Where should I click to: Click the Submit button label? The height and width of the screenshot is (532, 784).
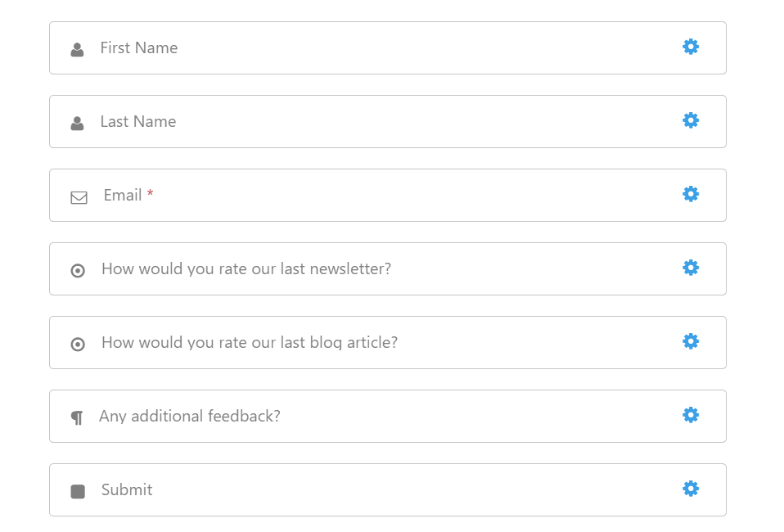(127, 489)
